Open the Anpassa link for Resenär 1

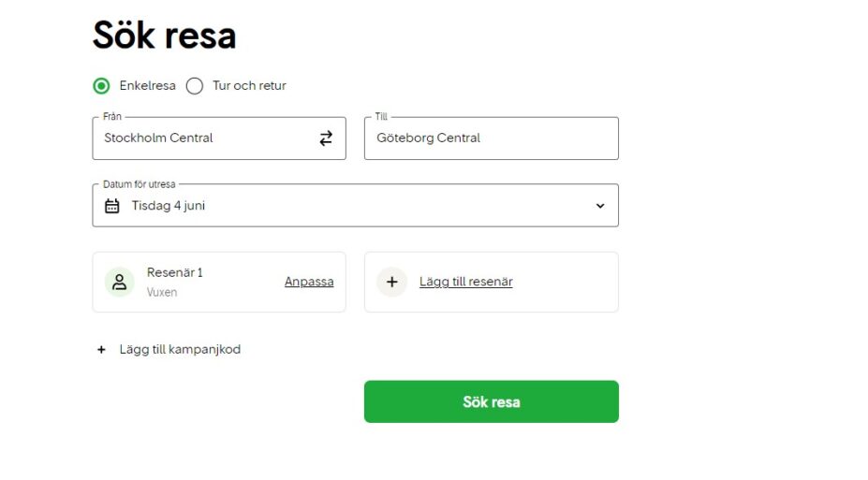[309, 282]
